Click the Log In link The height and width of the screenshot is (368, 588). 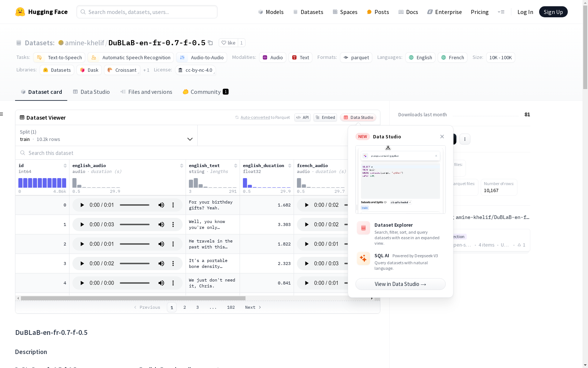(x=525, y=12)
